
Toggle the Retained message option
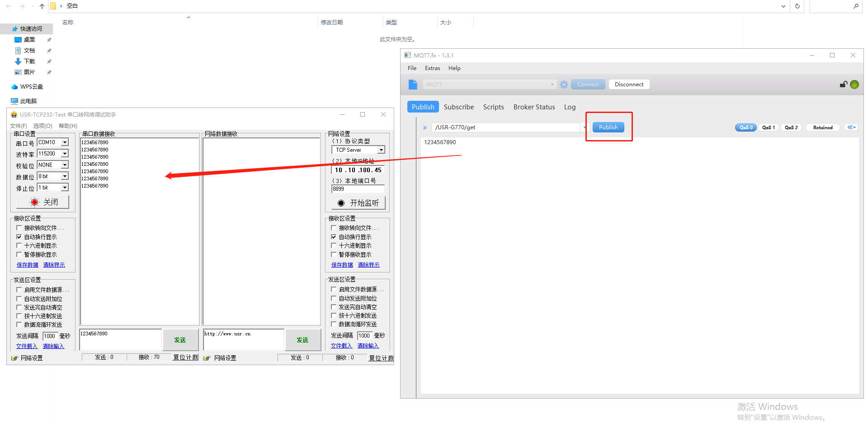point(822,127)
